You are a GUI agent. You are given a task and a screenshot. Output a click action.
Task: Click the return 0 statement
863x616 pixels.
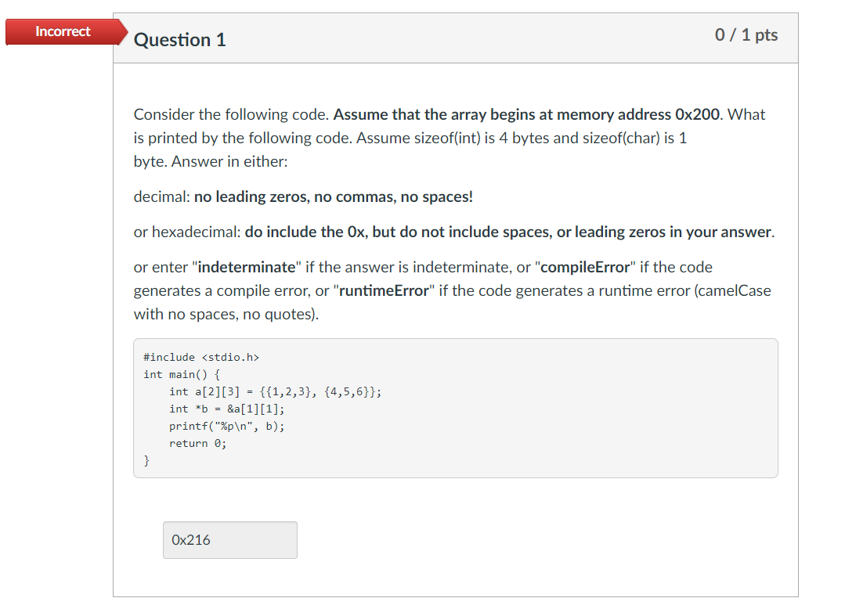(200, 443)
